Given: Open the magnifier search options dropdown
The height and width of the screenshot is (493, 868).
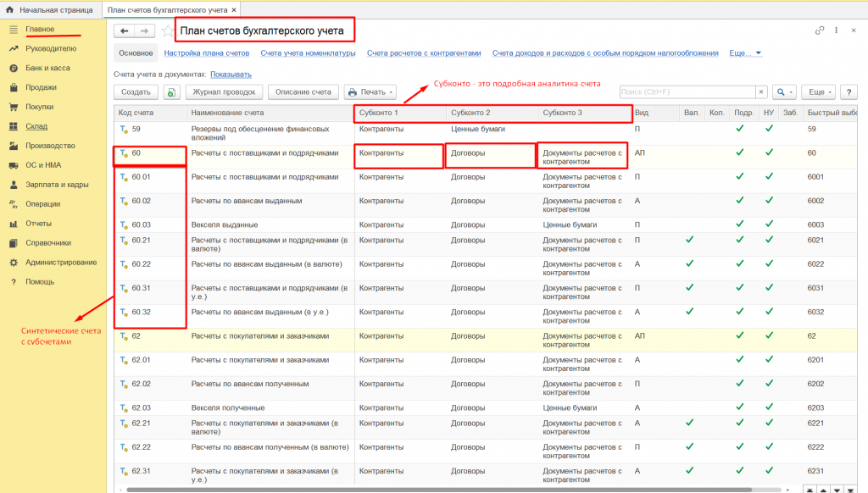Looking at the screenshot, I should point(784,91).
